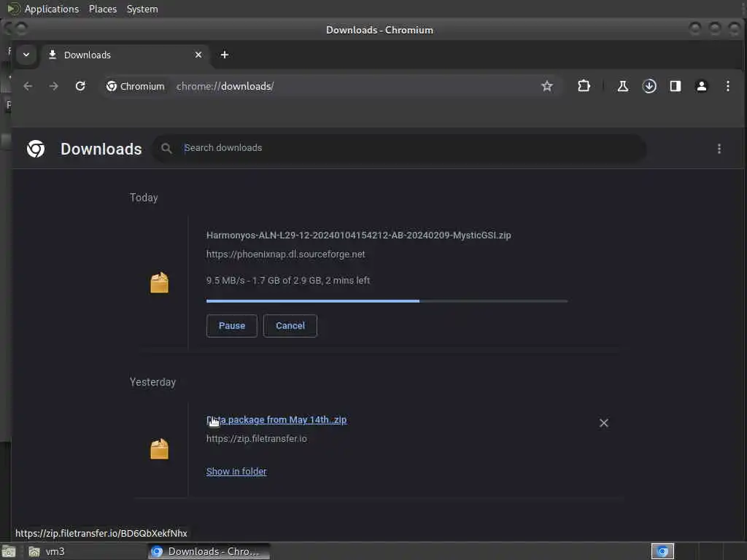Viewport: 747px width, 560px height.
Task: Cancel the Harmonyos zip download
Action: tap(290, 326)
